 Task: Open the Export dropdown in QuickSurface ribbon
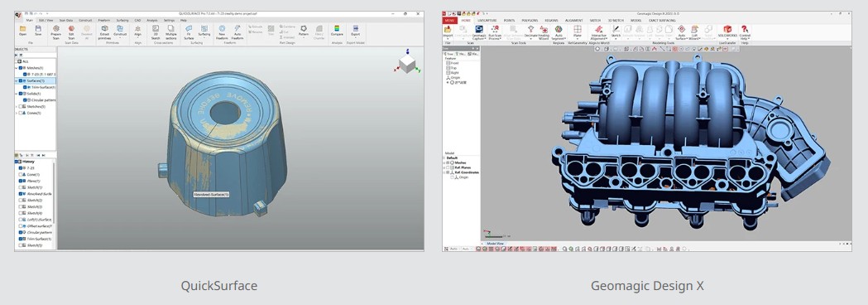click(x=356, y=31)
